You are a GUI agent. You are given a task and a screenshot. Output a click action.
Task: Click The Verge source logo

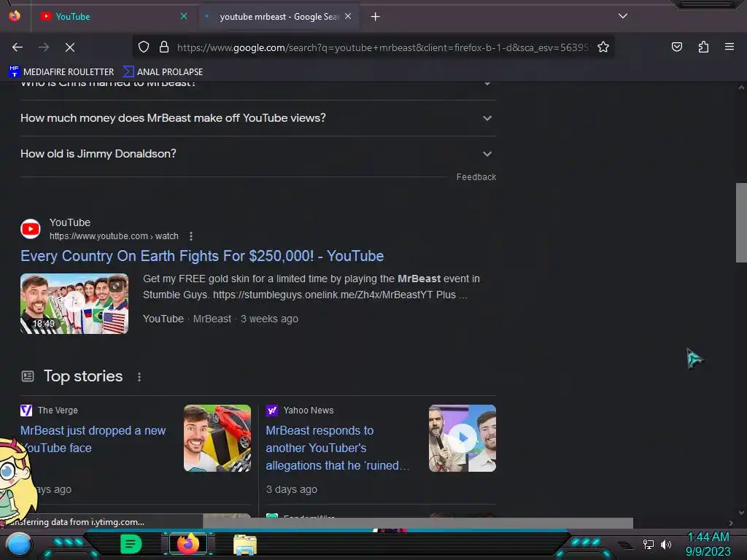[x=26, y=411]
